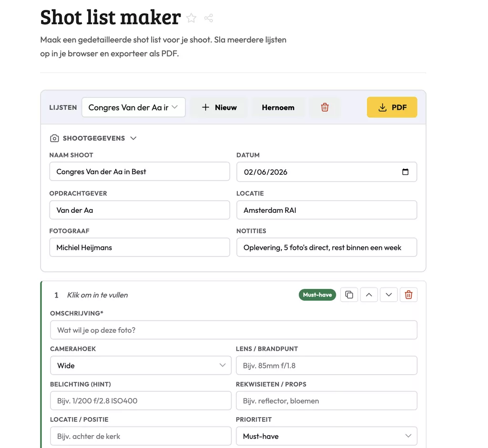Edit the Locatie field Amsterdam RAI
Viewport: 488px width, 448px height.
326,210
